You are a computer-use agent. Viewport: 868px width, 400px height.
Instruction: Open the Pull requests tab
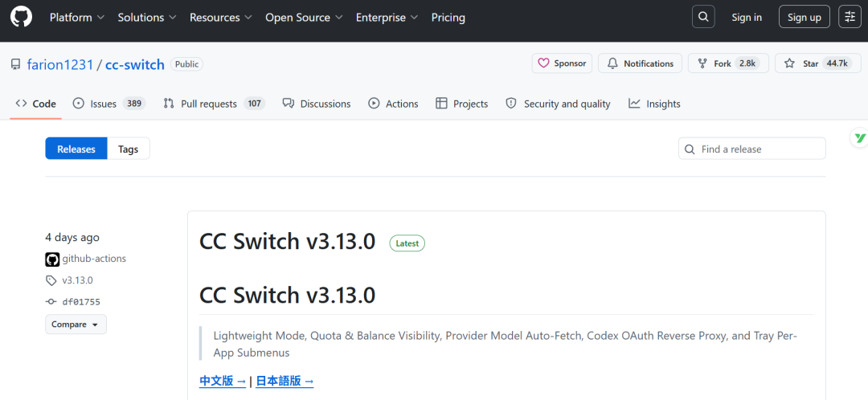tap(215, 104)
